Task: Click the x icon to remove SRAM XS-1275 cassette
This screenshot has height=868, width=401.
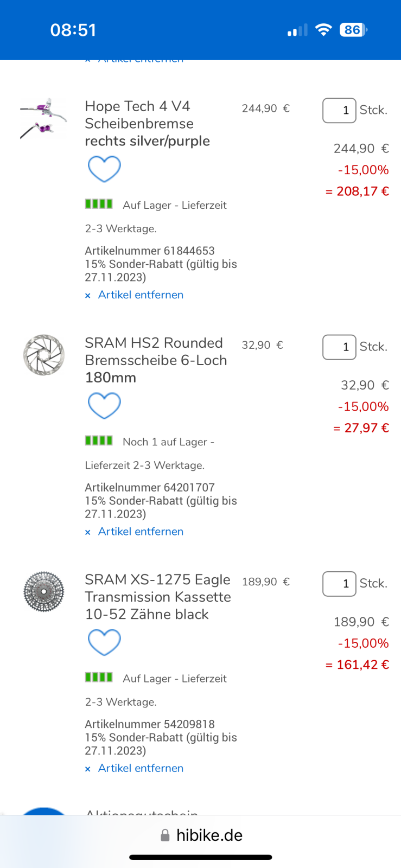Action: click(x=88, y=769)
